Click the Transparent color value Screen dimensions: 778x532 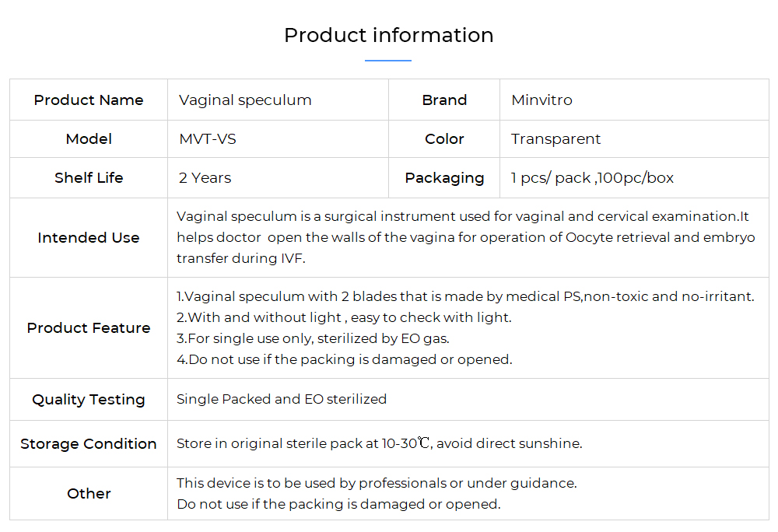coord(555,138)
